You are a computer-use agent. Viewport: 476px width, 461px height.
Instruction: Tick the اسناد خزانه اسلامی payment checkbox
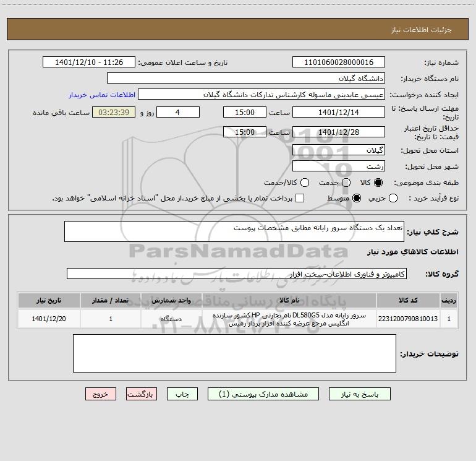click(300, 198)
